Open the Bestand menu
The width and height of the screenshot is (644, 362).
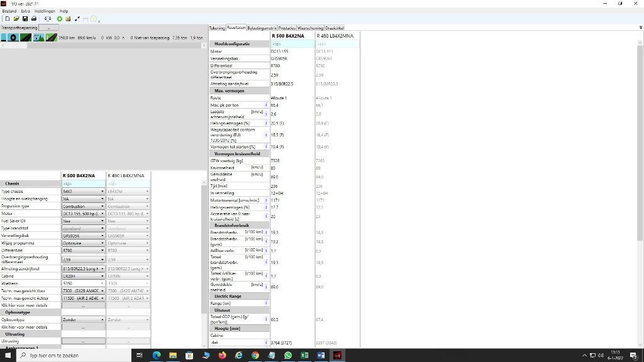[x=9, y=11]
